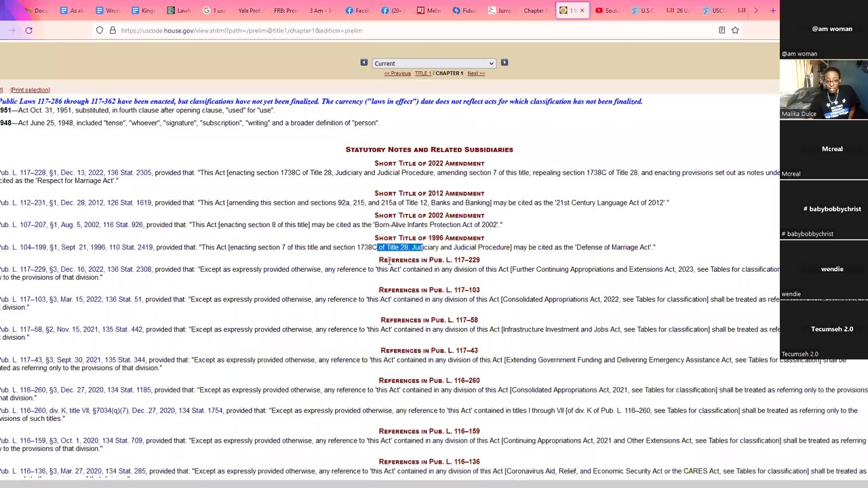The width and height of the screenshot is (868, 488).
Task: Click the padlock site security icon
Action: point(113,30)
